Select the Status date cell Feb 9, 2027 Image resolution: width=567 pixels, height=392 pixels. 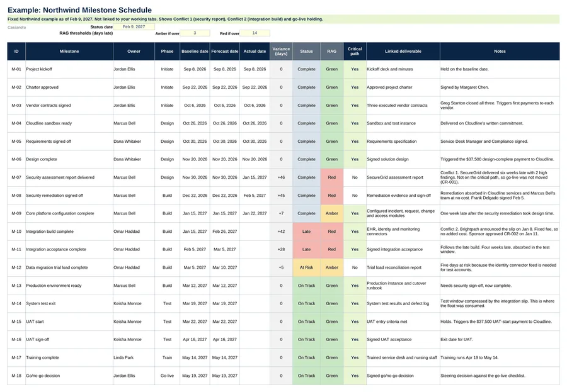point(134,26)
